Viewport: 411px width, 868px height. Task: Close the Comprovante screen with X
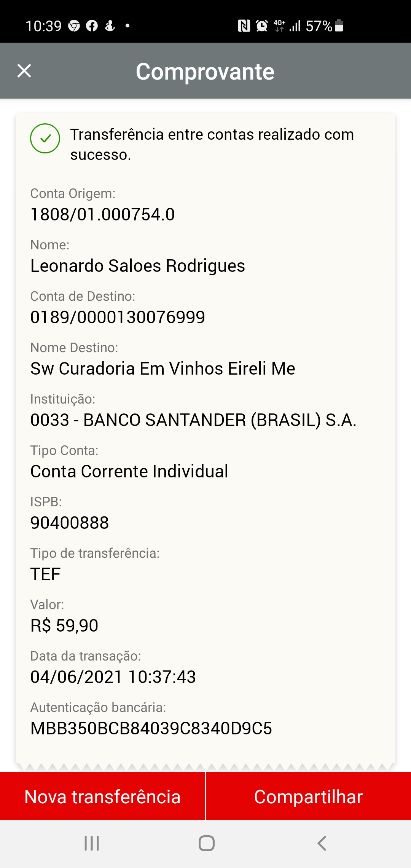point(24,71)
